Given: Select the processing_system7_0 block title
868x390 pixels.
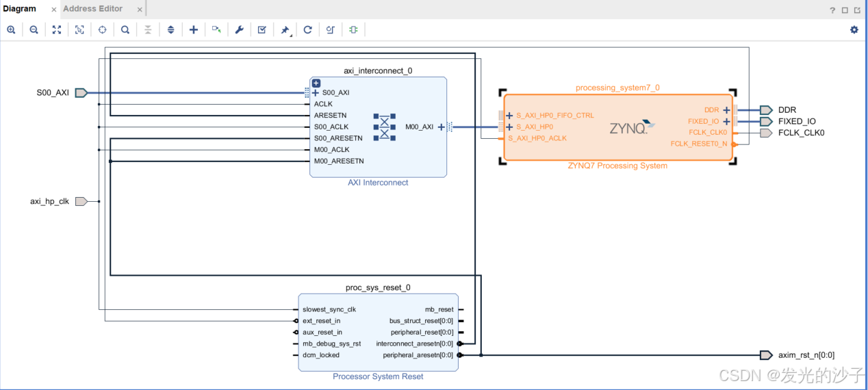Looking at the screenshot, I should (x=617, y=88).
